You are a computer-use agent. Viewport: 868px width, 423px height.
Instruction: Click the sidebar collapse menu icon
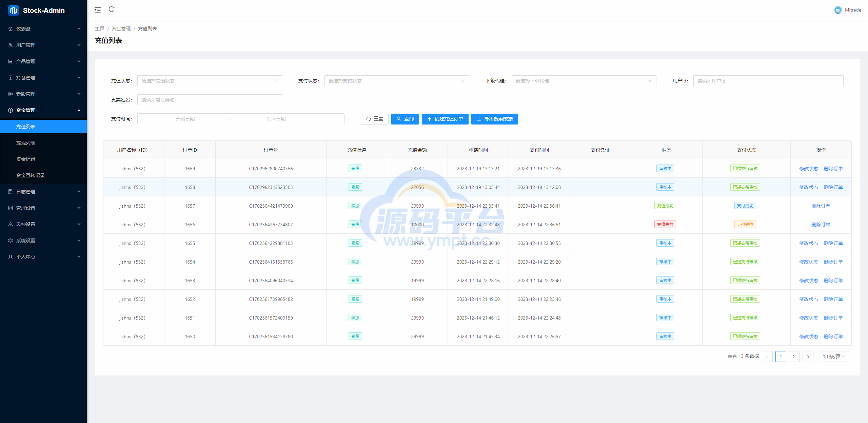tap(98, 10)
